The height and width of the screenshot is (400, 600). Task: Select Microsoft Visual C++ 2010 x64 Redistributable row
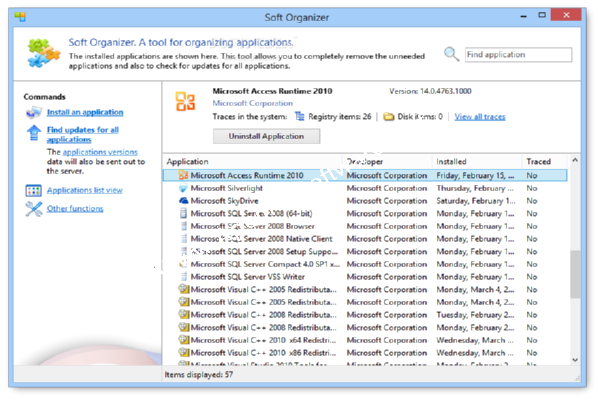point(365,340)
